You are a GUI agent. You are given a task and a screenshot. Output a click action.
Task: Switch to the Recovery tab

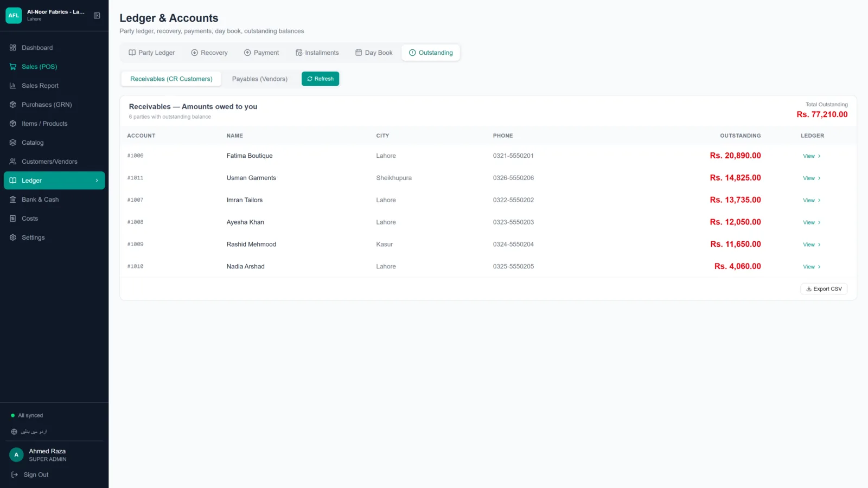[209, 53]
